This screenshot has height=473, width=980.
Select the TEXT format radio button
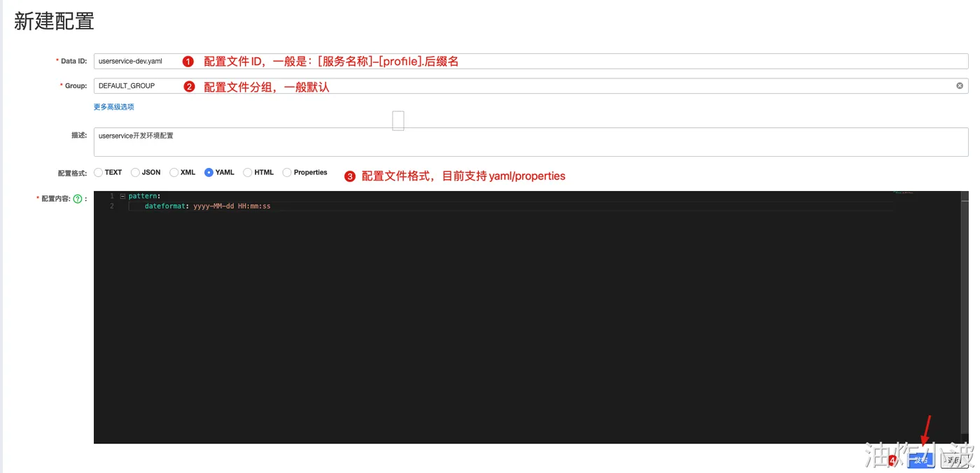(99, 172)
